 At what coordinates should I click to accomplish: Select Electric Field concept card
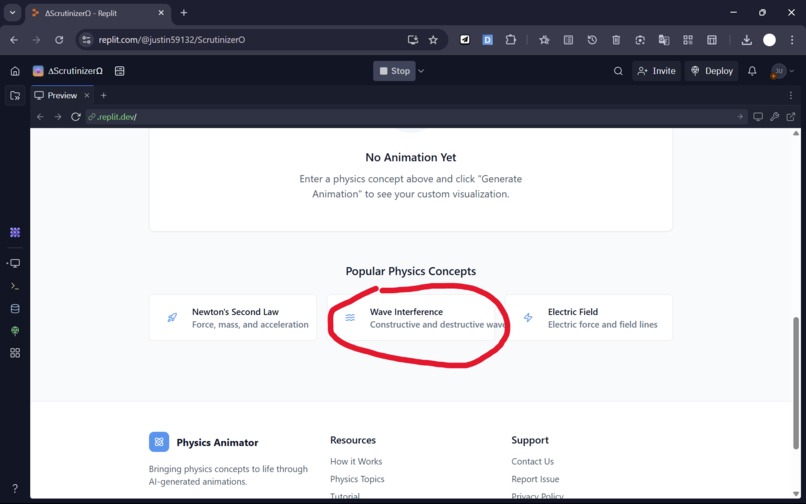tap(589, 318)
